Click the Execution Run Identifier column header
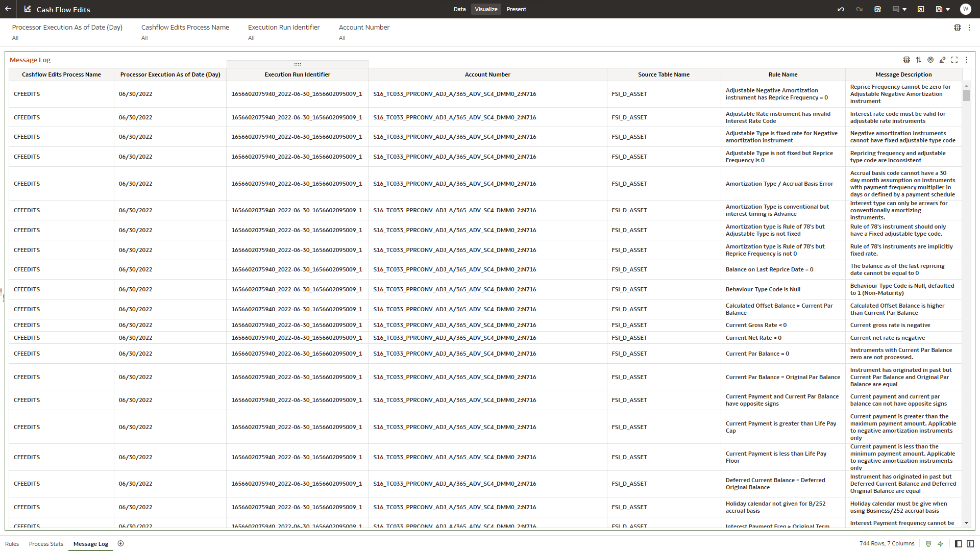 coord(298,74)
